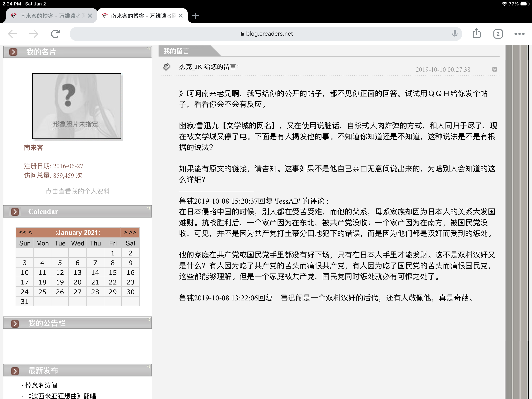Select January 20 in the calendar
This screenshot has height=399, width=532.
click(78, 282)
